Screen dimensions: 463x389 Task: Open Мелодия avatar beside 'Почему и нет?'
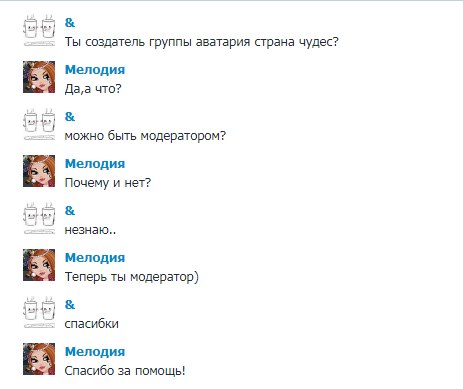pos(39,171)
